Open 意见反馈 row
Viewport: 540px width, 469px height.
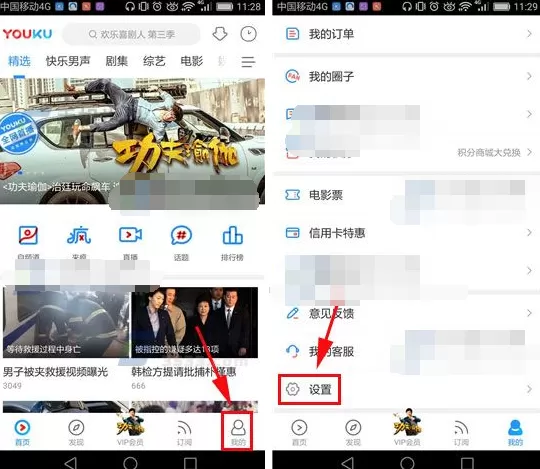406,313
